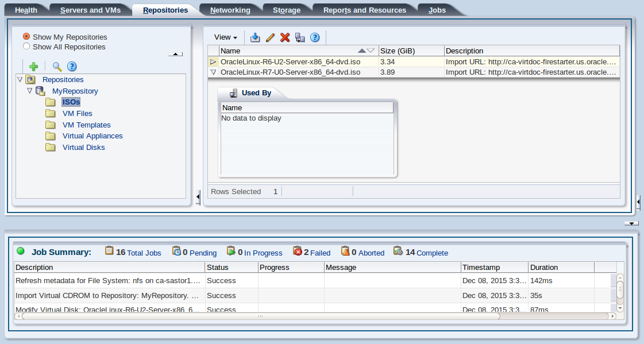Screen dimensions: 644x344
Task: Open the Networking tab
Action: click(x=230, y=10)
